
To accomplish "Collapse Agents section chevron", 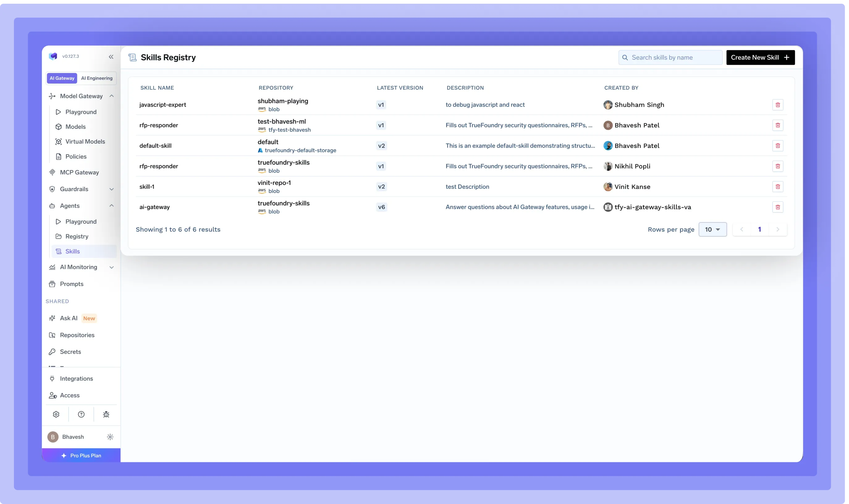I will pyautogui.click(x=112, y=206).
